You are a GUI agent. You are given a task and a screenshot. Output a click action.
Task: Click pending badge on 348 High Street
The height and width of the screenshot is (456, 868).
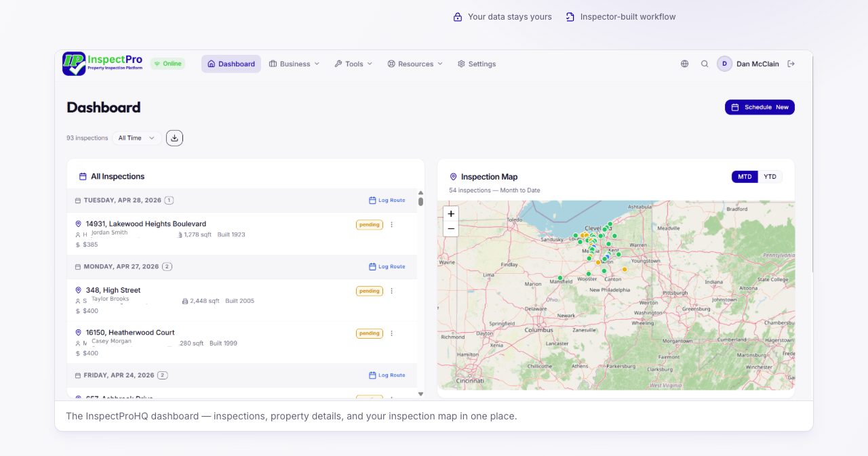(x=370, y=291)
